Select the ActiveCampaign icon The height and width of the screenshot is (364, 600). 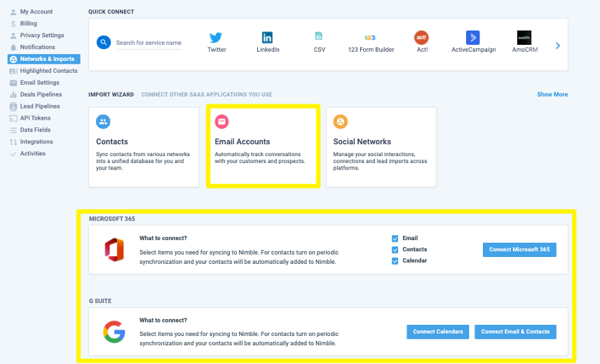(473, 37)
